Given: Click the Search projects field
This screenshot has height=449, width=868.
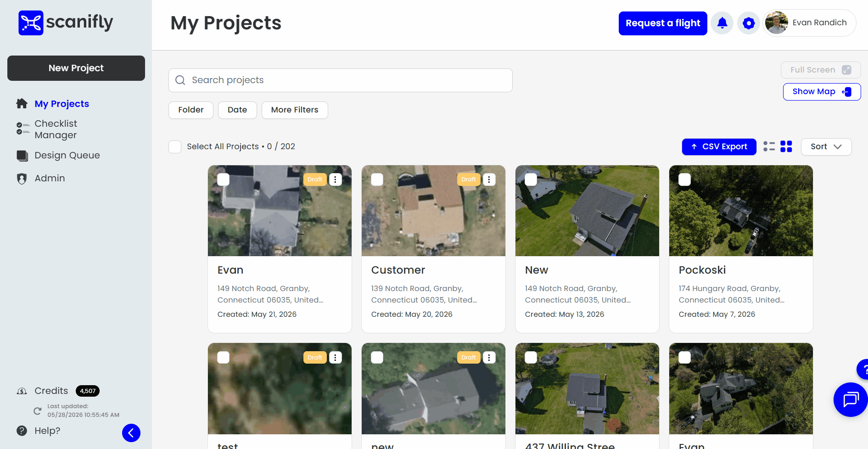Looking at the screenshot, I should [x=341, y=80].
